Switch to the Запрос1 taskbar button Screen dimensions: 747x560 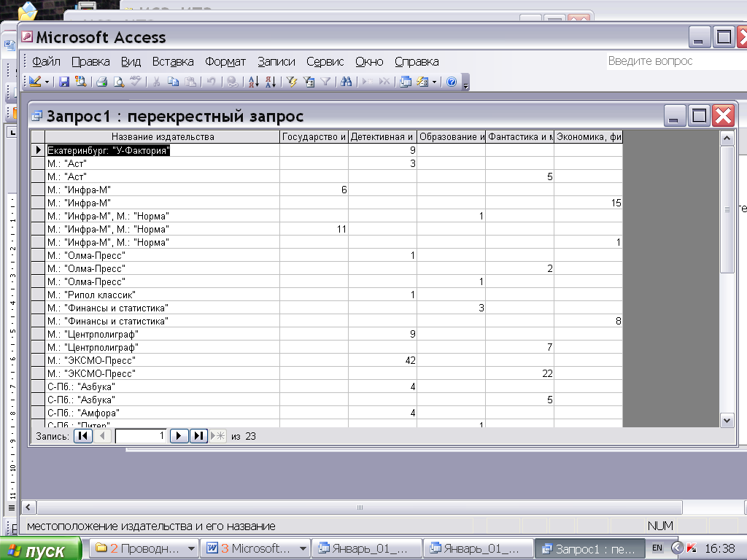589,548
